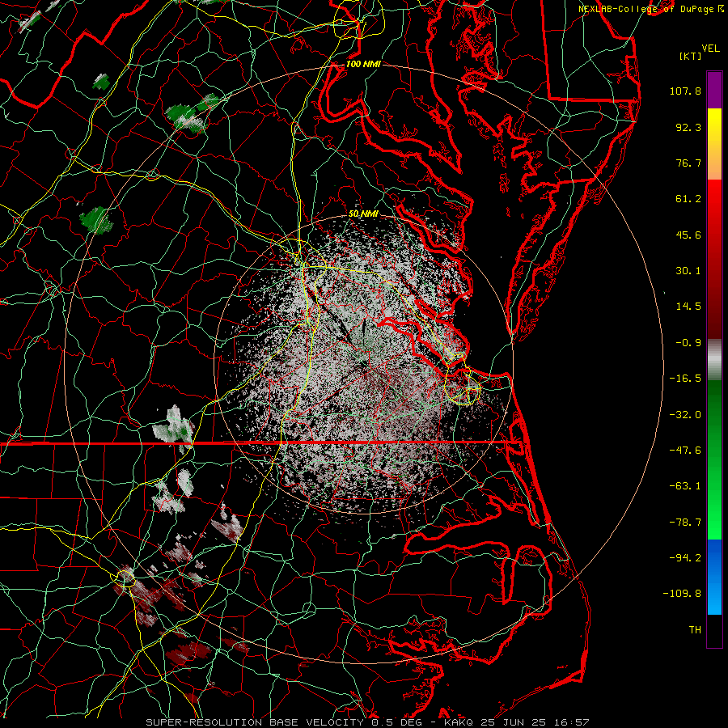Click the 50 NMI range ring label

tap(363, 214)
